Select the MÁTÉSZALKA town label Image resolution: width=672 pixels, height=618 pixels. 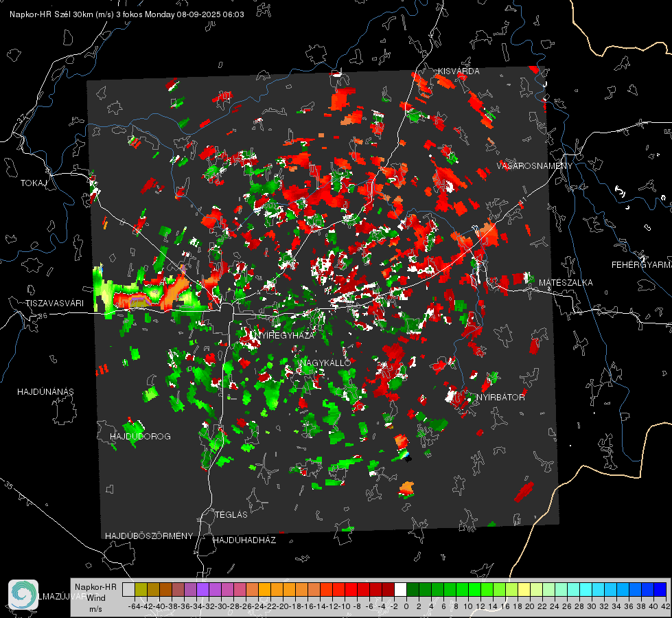click(x=566, y=283)
